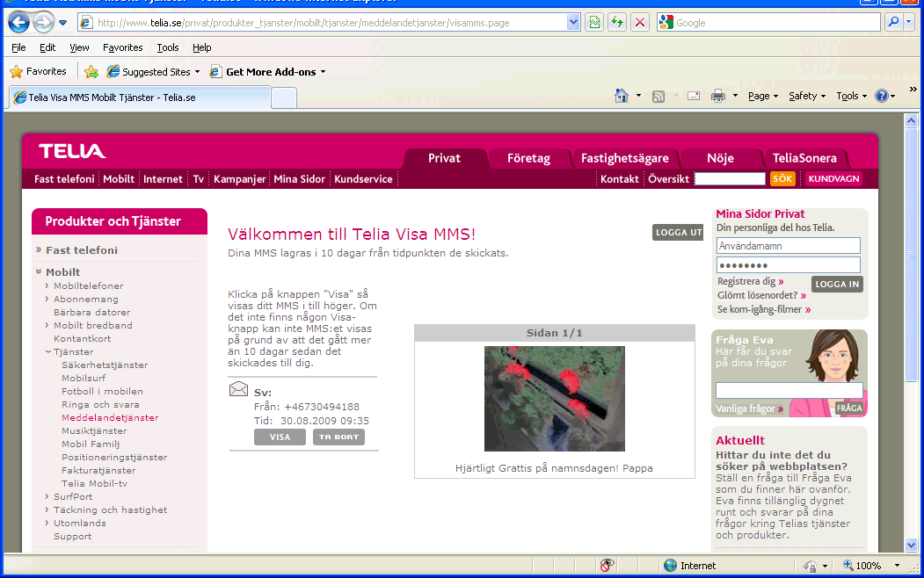Switch to the Nöje tab

click(720, 158)
